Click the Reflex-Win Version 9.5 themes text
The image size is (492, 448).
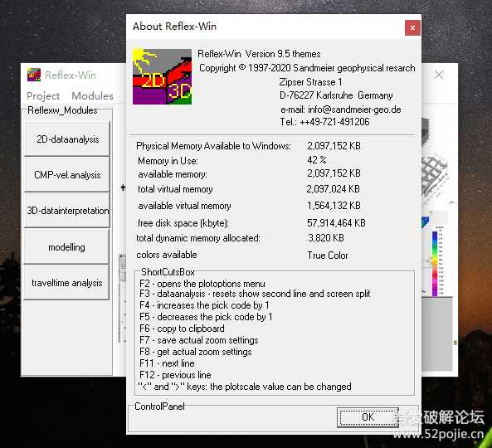click(x=259, y=54)
